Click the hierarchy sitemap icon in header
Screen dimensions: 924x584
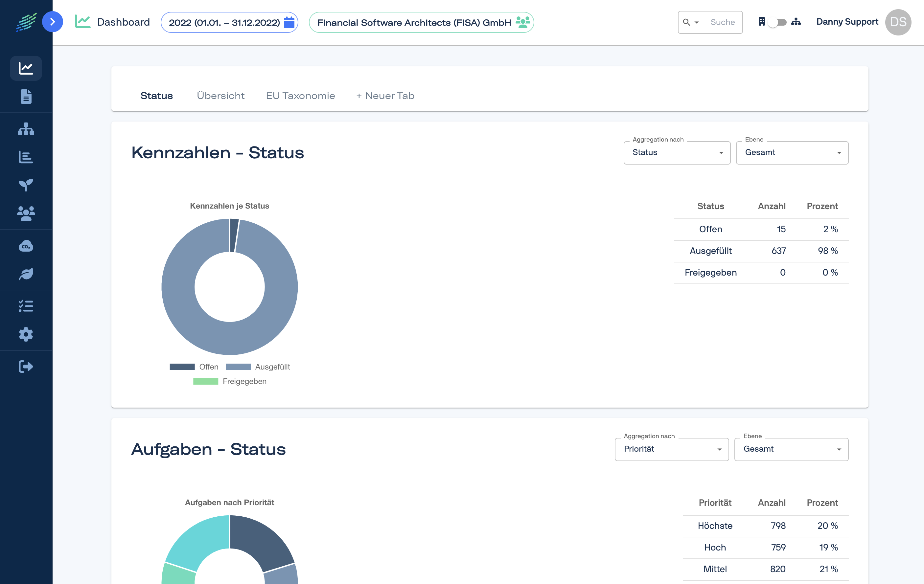[796, 21]
